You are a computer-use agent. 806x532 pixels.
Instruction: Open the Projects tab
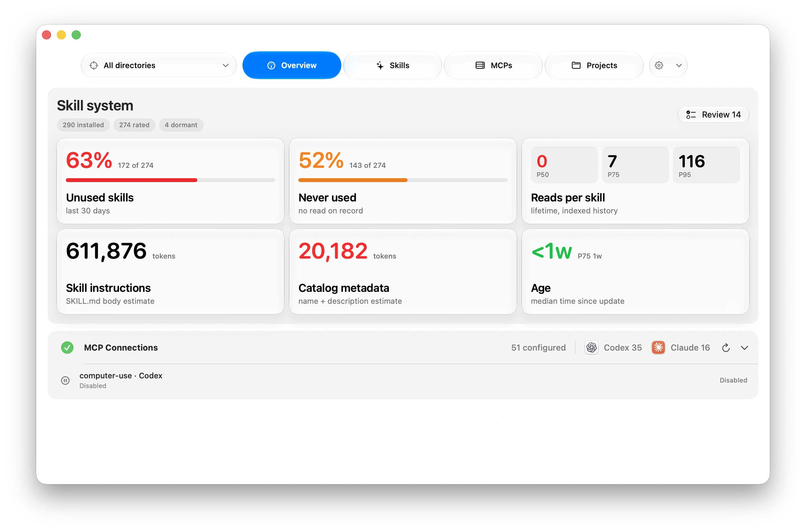point(594,65)
